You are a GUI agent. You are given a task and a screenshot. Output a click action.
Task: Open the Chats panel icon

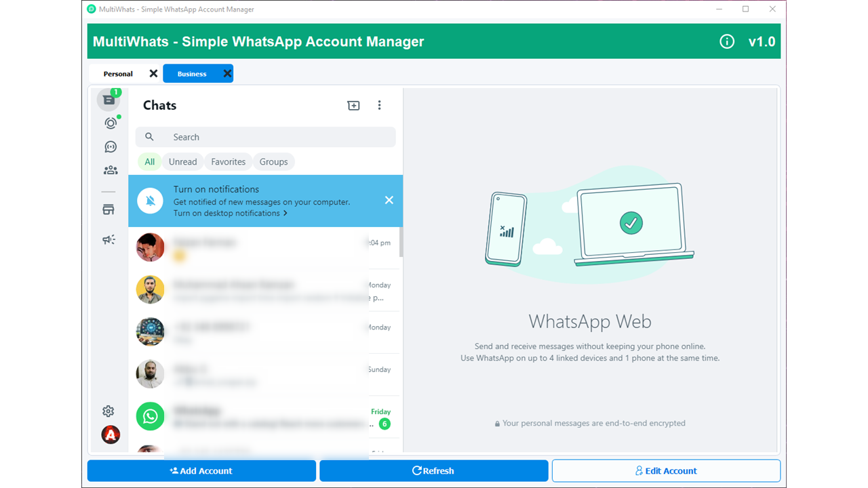(108, 99)
